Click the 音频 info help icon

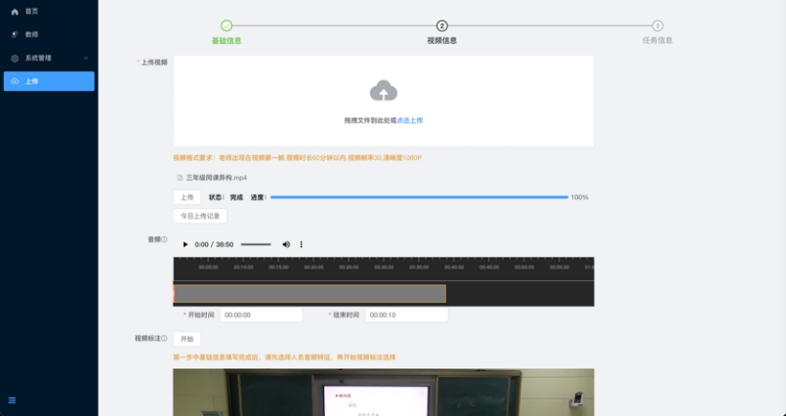164,240
